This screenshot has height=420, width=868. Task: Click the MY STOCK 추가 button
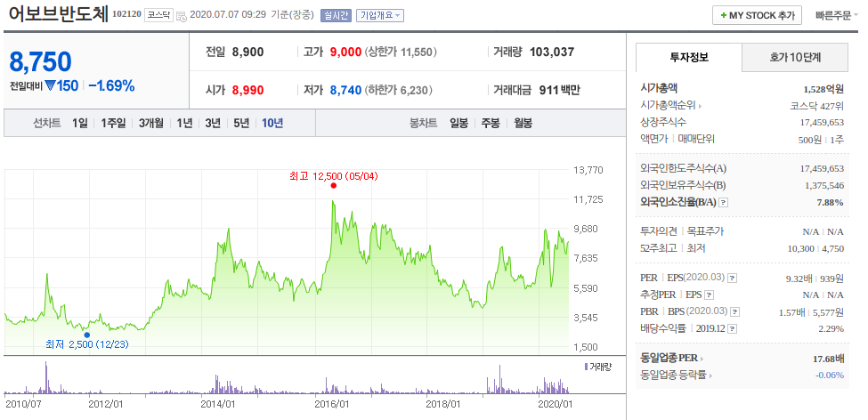[758, 15]
